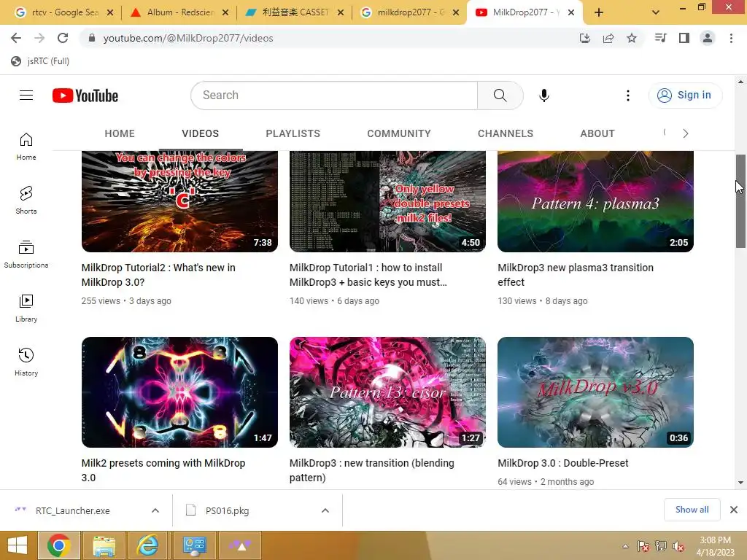Open File Explorer from taskbar

point(104,545)
